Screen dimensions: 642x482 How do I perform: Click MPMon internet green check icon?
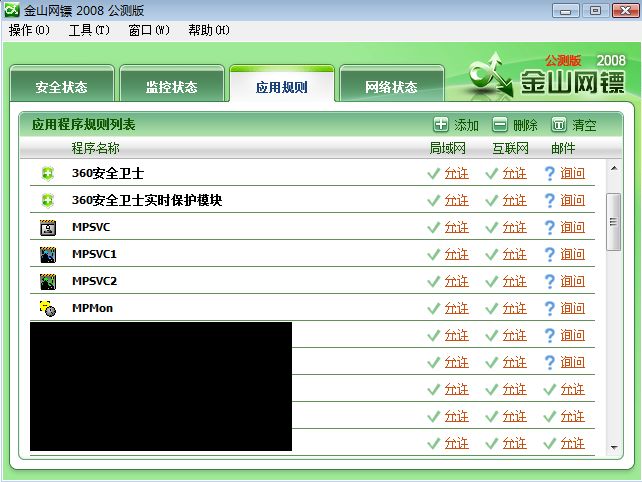click(x=492, y=308)
